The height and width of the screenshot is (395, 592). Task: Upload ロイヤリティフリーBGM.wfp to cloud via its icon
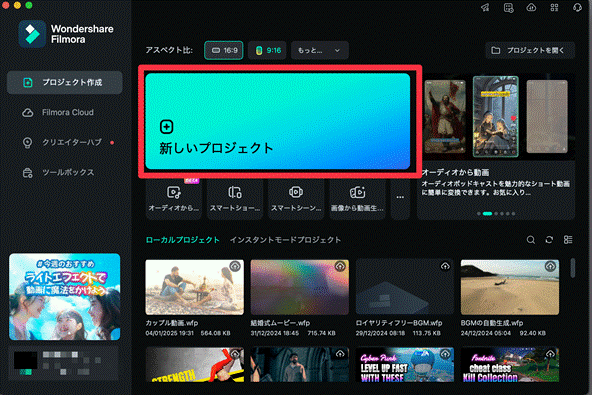point(445,266)
